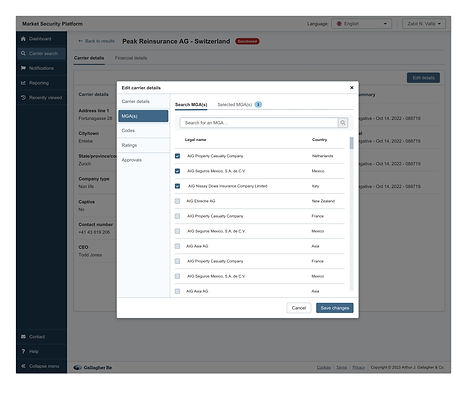
Task: Click the Gallagher Re logo in footer
Action: [93, 367]
